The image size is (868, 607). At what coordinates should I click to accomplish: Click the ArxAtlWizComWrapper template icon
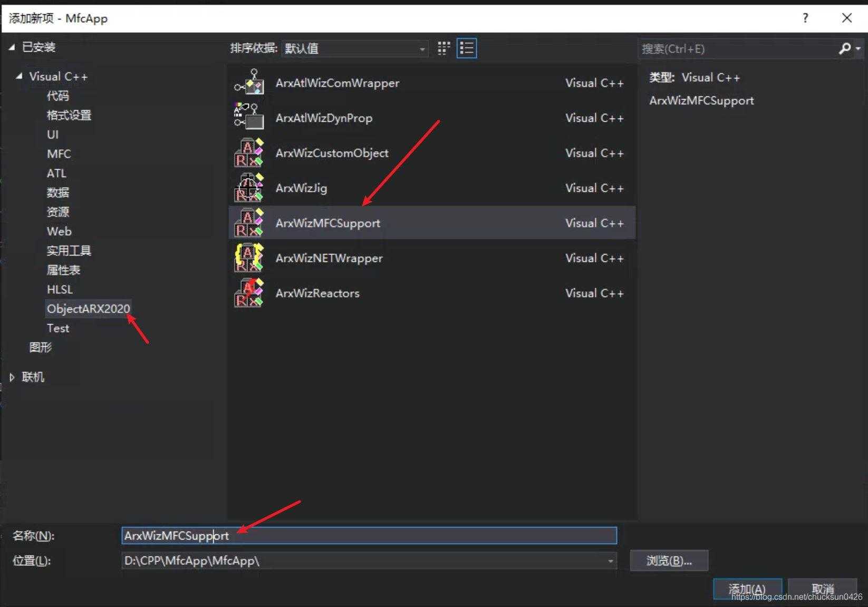click(249, 83)
